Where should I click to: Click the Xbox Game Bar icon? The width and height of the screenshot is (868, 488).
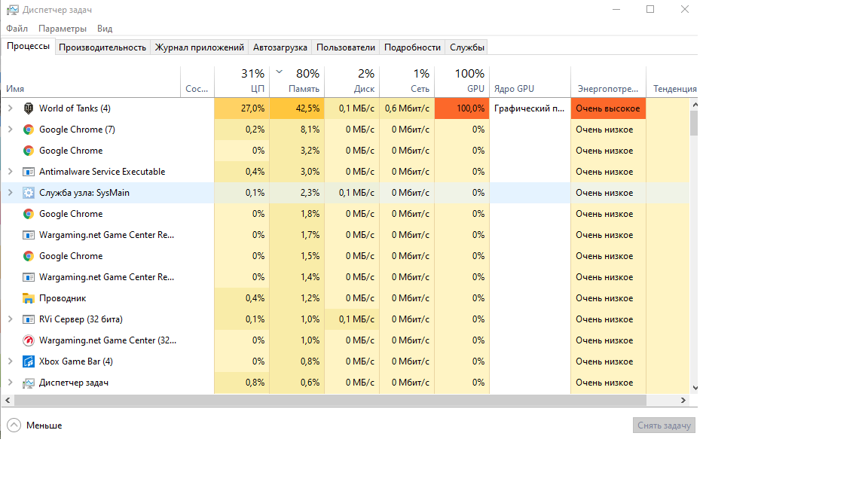[x=29, y=361]
